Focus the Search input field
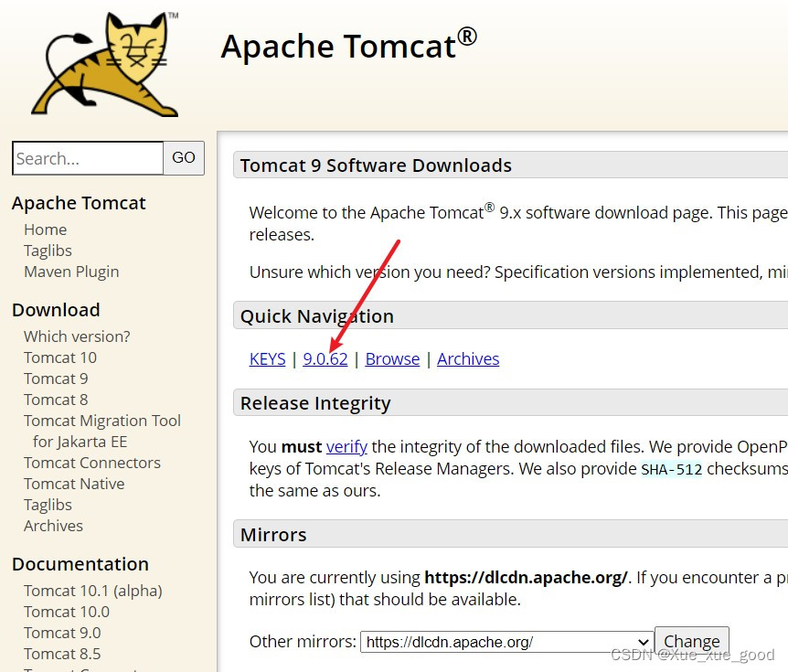This screenshot has height=672, width=788. click(x=88, y=158)
